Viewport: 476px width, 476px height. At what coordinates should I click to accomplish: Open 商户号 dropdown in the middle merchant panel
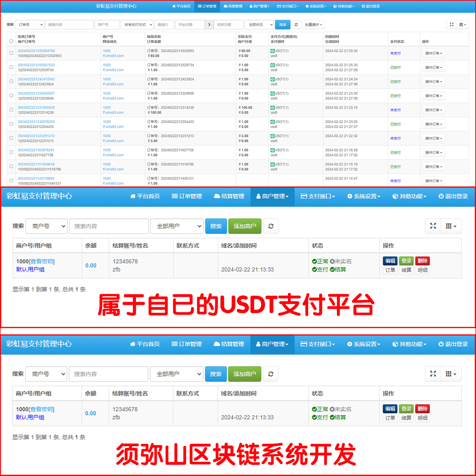click(47, 226)
